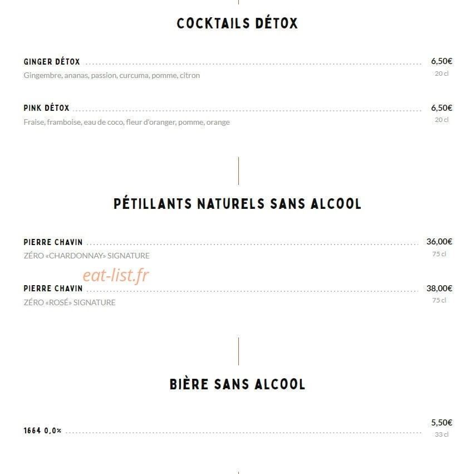Click the Cocktails Détox section heading
Viewport: 476px width, 474px height.
(237, 23)
